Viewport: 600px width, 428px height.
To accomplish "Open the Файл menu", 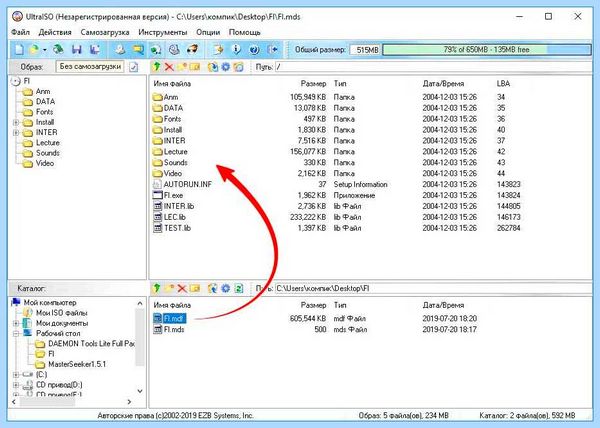I will pyautogui.click(x=20, y=33).
